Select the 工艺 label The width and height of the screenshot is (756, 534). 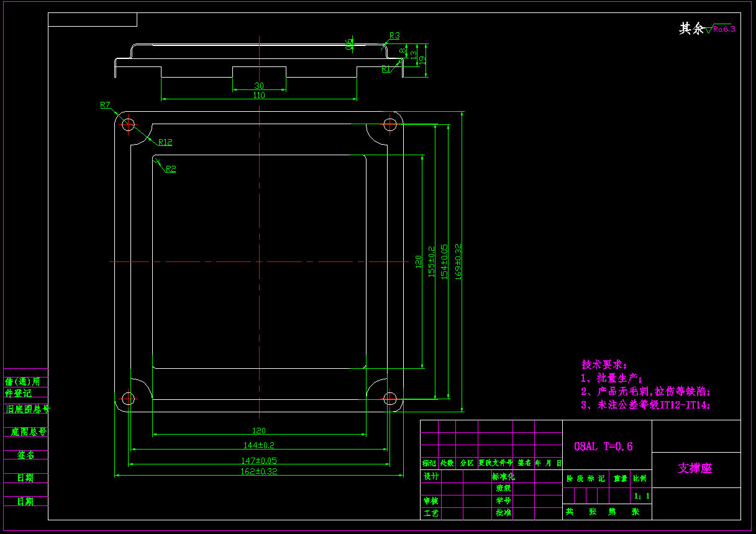[x=431, y=514]
